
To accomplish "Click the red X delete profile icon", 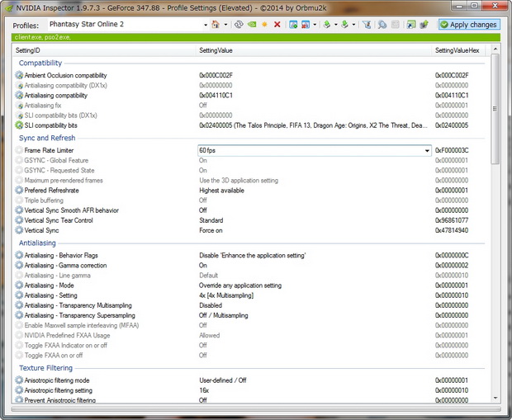I will pyautogui.click(x=277, y=25).
